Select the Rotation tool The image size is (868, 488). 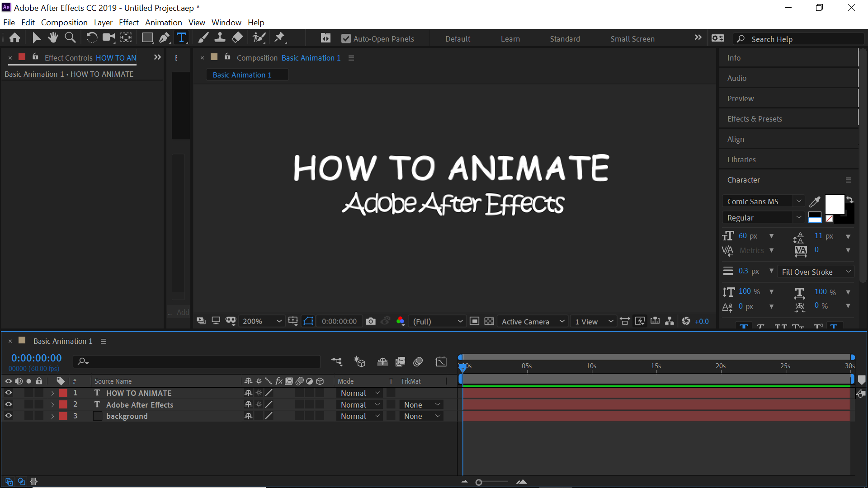point(91,38)
